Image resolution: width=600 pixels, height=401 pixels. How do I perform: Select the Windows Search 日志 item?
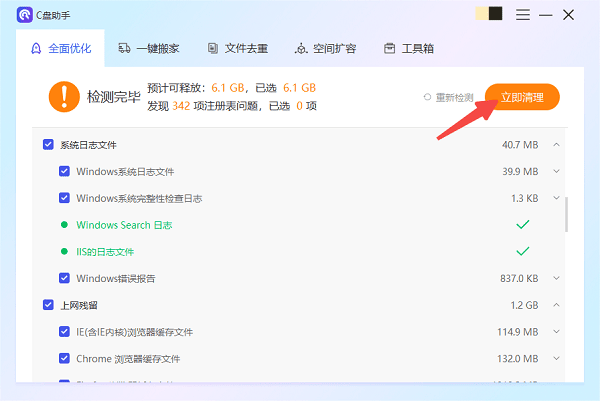click(x=124, y=225)
